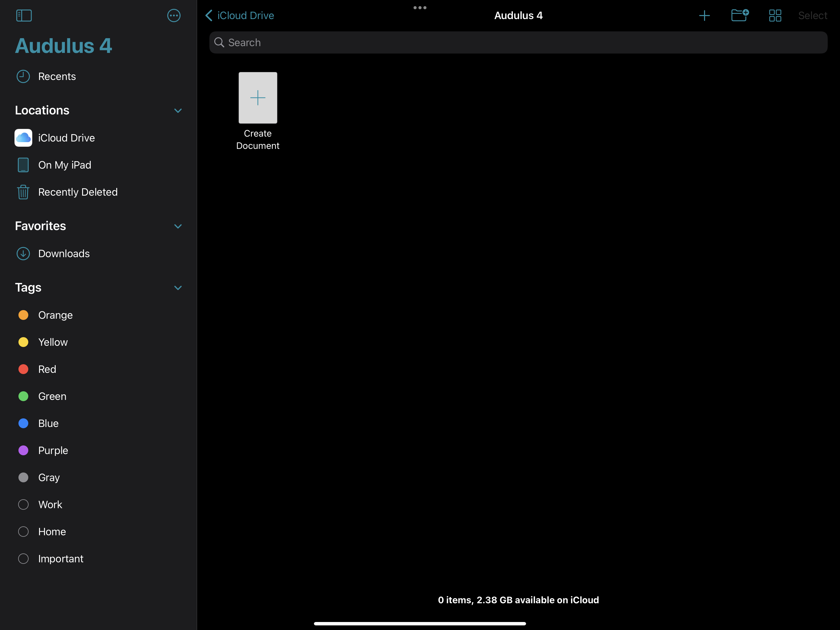Select the Important tag circle

point(24,559)
